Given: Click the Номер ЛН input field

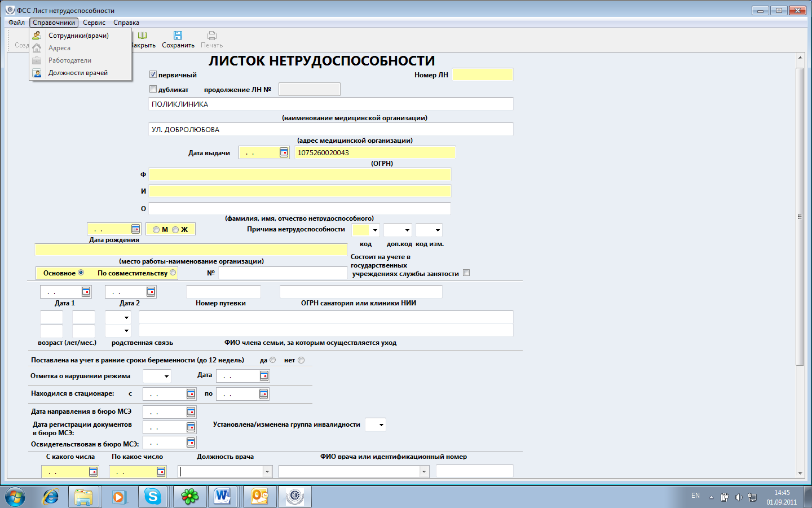Looking at the screenshot, I should [x=483, y=75].
